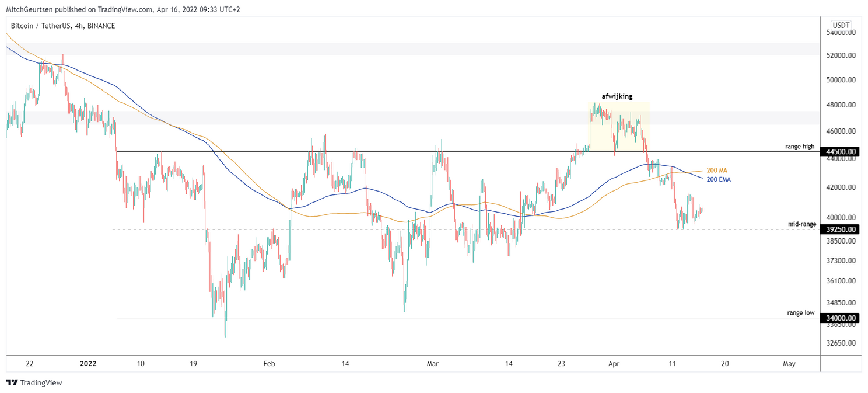Click the '22' date label on time axis
868x393 pixels.
coord(29,364)
